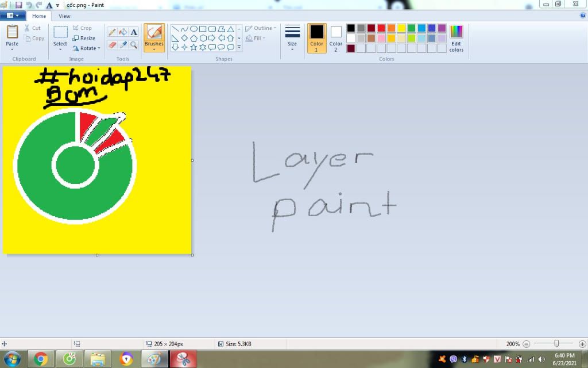The width and height of the screenshot is (588, 368).
Task: Open the Windows Start button
Action: coord(11,359)
